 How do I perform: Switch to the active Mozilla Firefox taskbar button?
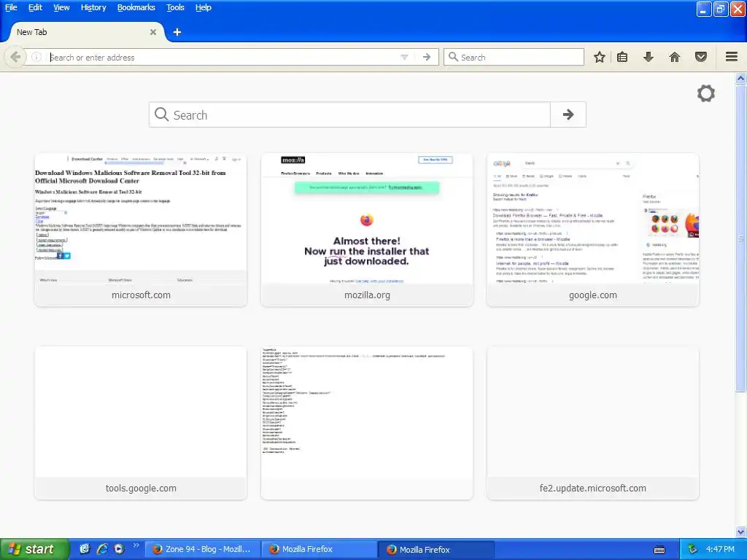point(437,550)
